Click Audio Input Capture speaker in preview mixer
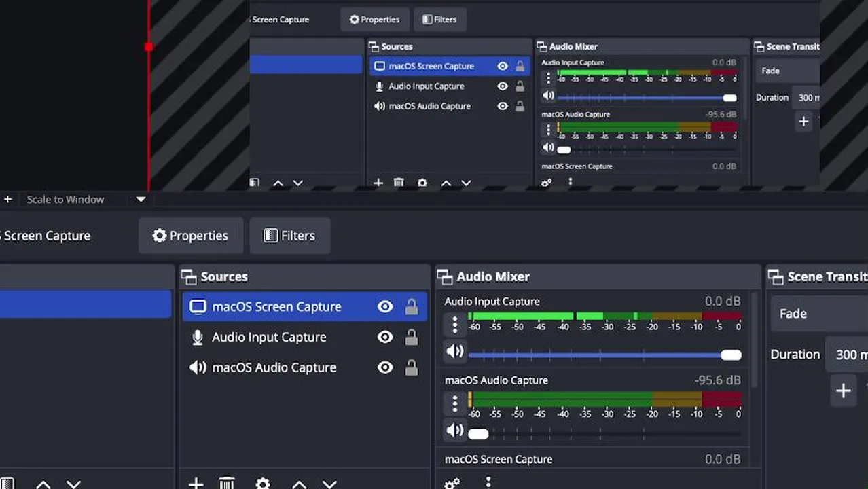868x489 pixels. tap(549, 96)
